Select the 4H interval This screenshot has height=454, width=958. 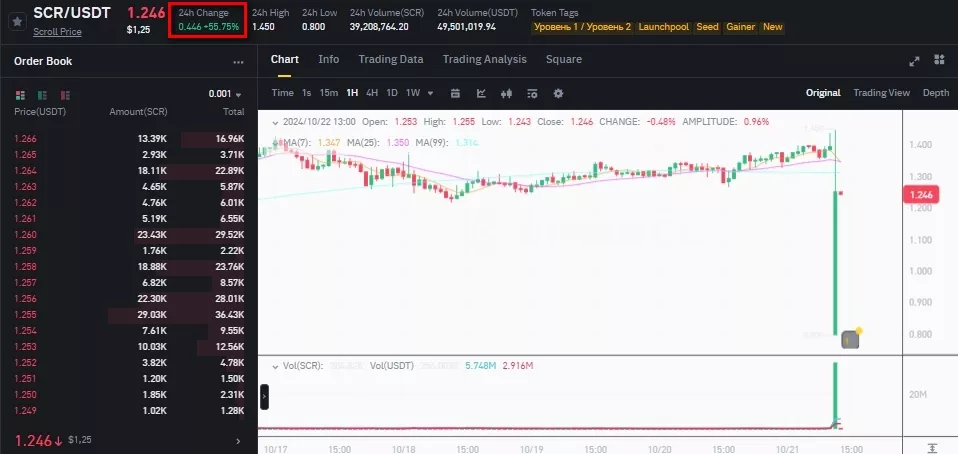click(x=371, y=93)
